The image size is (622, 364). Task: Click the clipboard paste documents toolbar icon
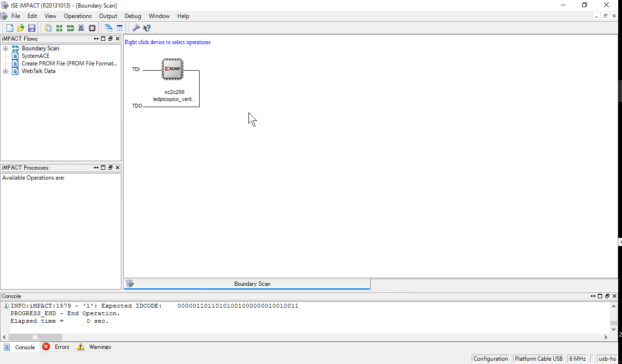point(48,28)
